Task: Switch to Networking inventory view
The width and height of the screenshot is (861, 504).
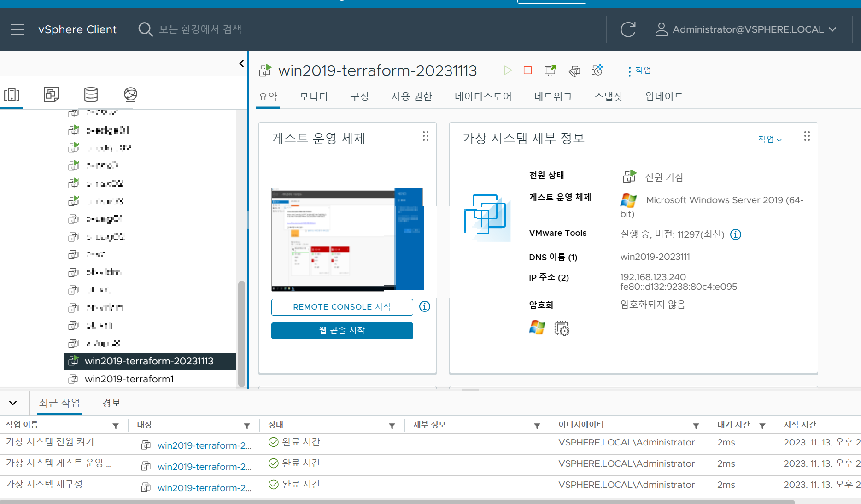Action: [130, 94]
